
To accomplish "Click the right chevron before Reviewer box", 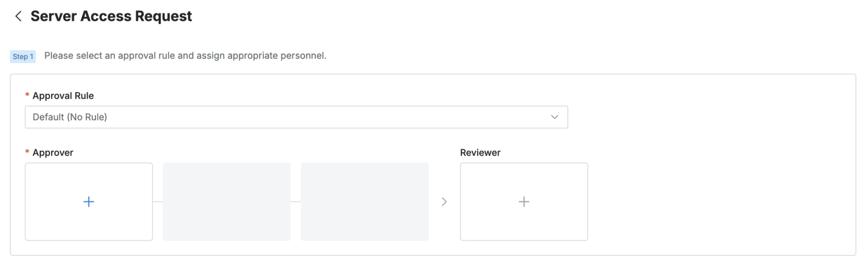I will click(x=444, y=201).
